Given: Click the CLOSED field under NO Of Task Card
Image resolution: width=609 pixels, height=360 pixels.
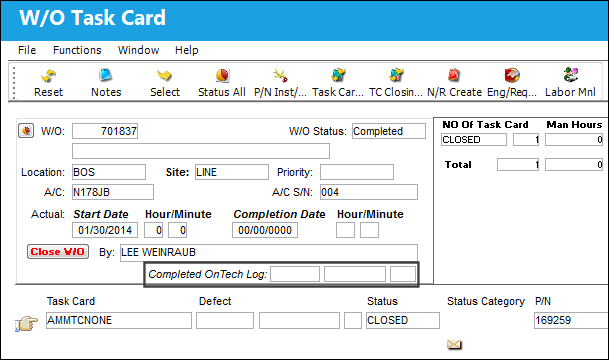Looking at the screenshot, I should click(x=474, y=139).
